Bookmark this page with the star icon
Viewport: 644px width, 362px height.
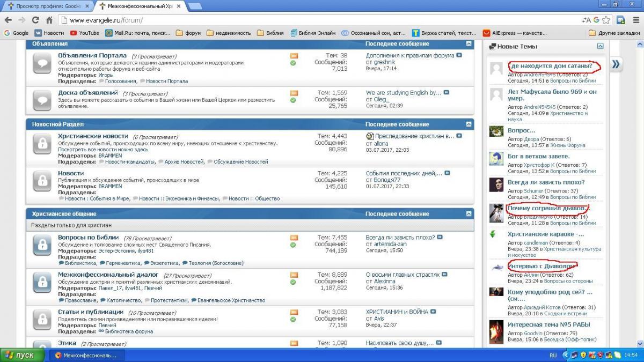(x=606, y=20)
